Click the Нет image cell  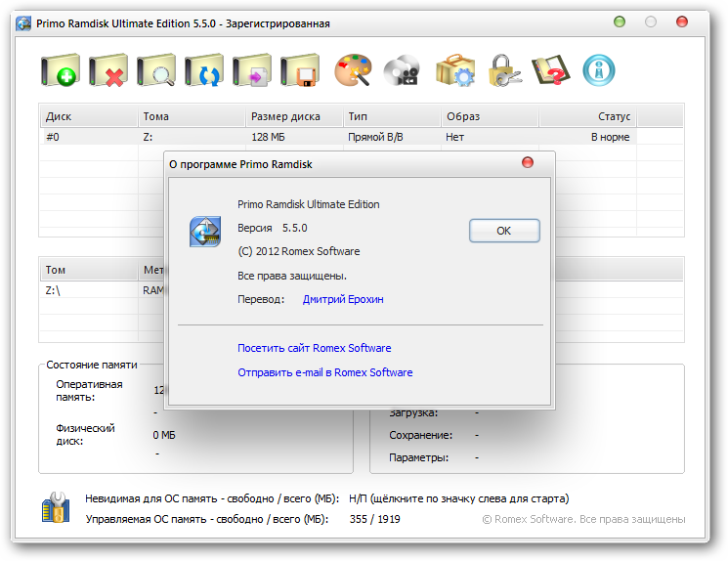(455, 137)
